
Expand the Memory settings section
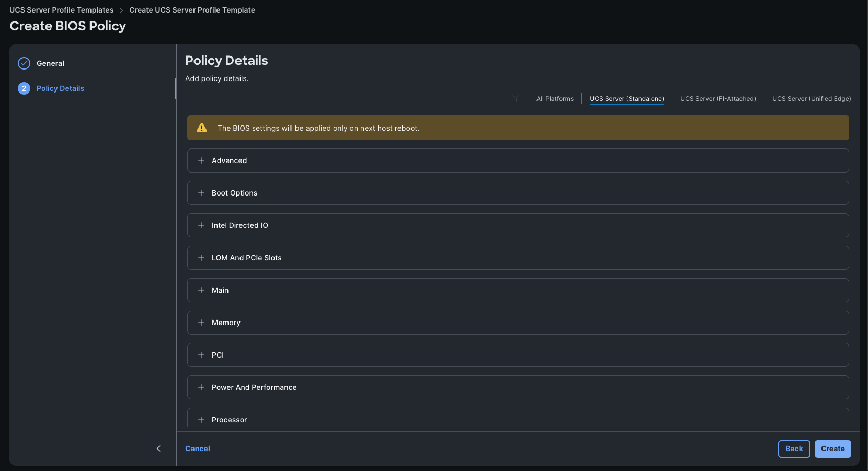(x=226, y=323)
